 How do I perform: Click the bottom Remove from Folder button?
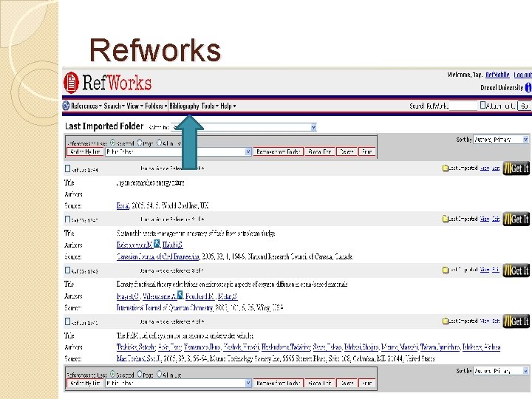click(x=279, y=383)
